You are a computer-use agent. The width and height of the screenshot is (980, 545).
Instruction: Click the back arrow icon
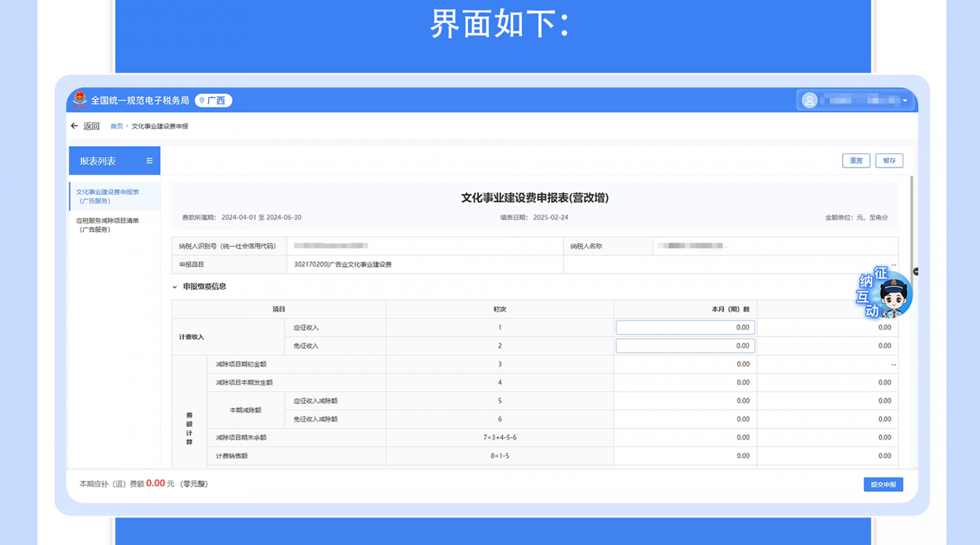click(x=75, y=126)
